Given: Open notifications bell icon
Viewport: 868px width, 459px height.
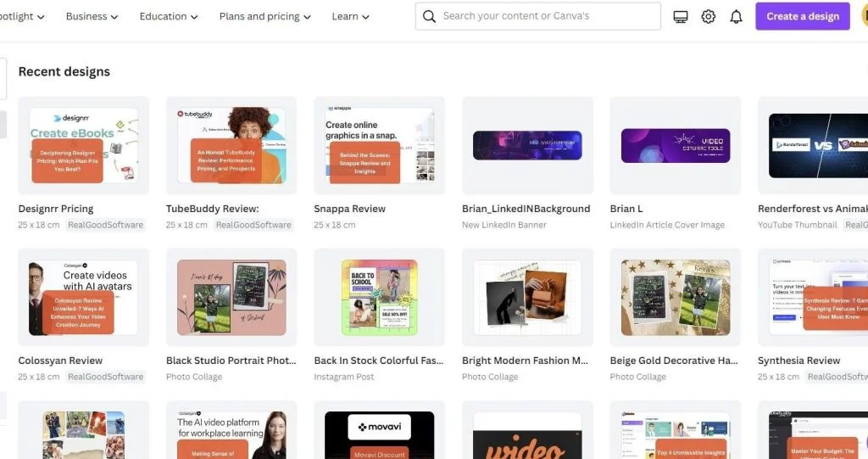Looking at the screenshot, I should coord(736,17).
